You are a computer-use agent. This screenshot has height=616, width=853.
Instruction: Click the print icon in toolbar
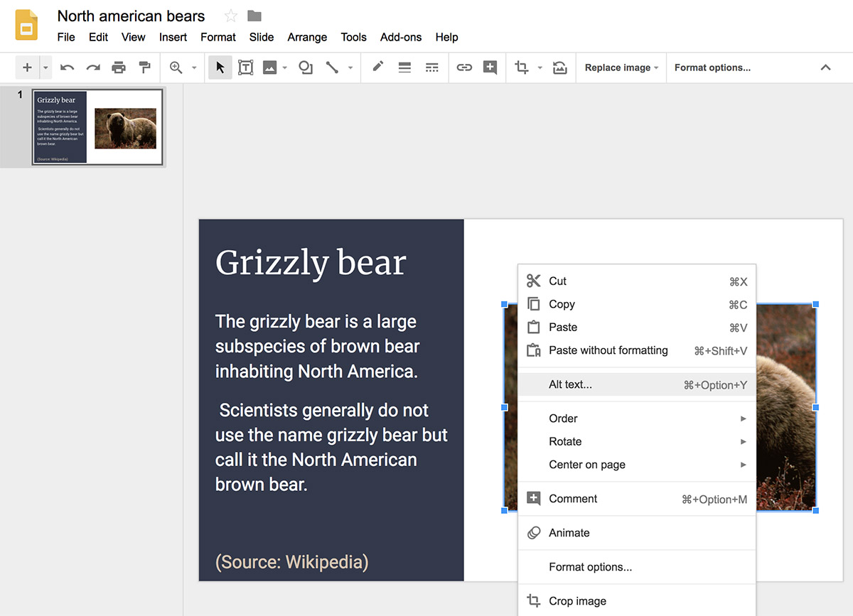[x=119, y=67]
